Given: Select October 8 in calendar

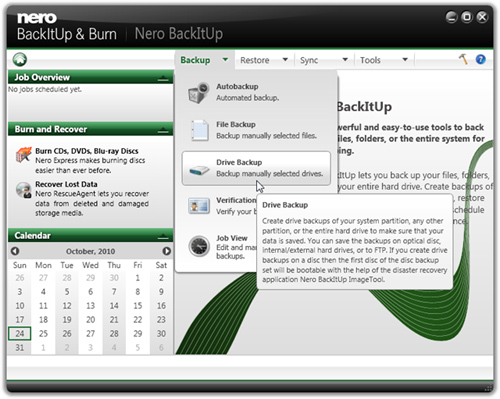Looking at the screenshot, I should coord(137,292).
